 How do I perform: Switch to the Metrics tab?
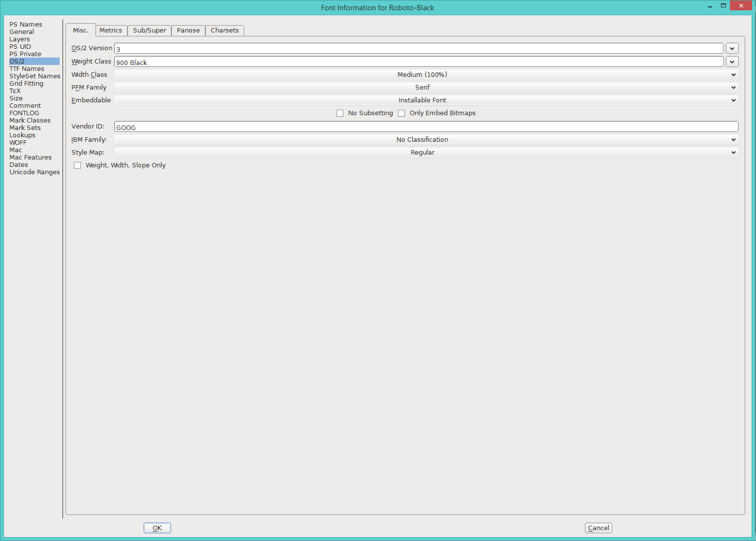pyautogui.click(x=111, y=31)
